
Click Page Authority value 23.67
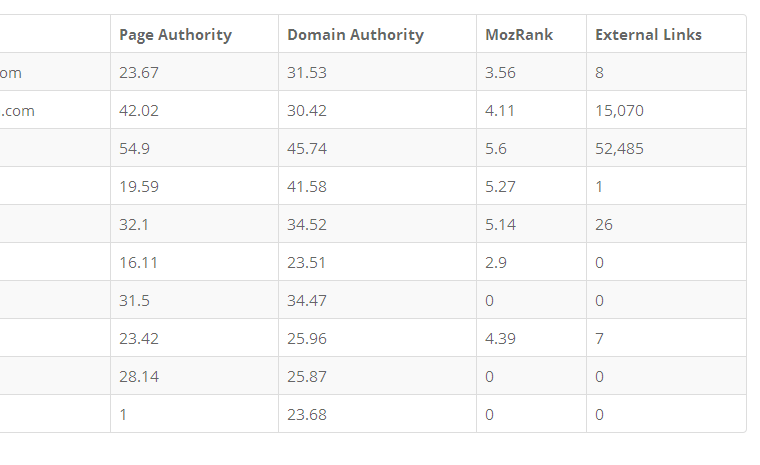click(x=138, y=73)
